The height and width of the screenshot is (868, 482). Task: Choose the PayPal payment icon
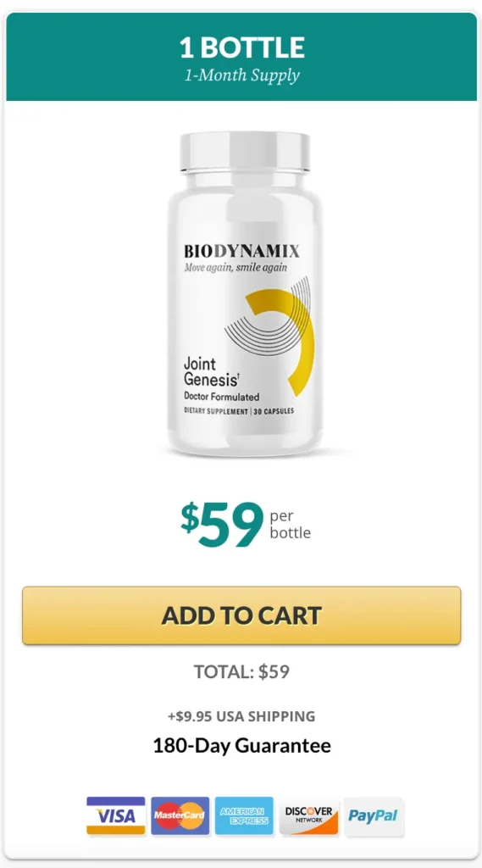374,815
